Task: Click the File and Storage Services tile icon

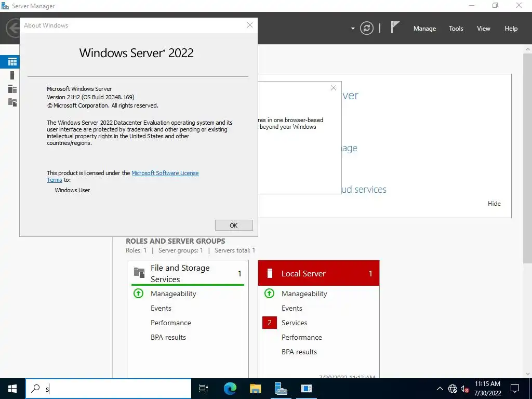Action: pyautogui.click(x=139, y=272)
